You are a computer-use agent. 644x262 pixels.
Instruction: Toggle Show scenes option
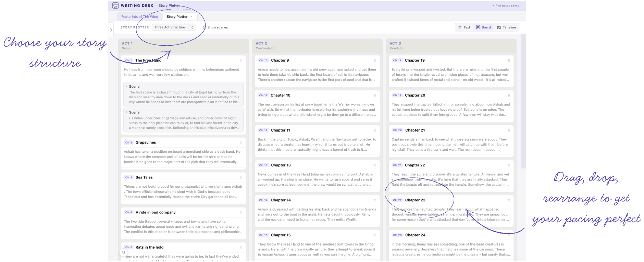click(215, 27)
